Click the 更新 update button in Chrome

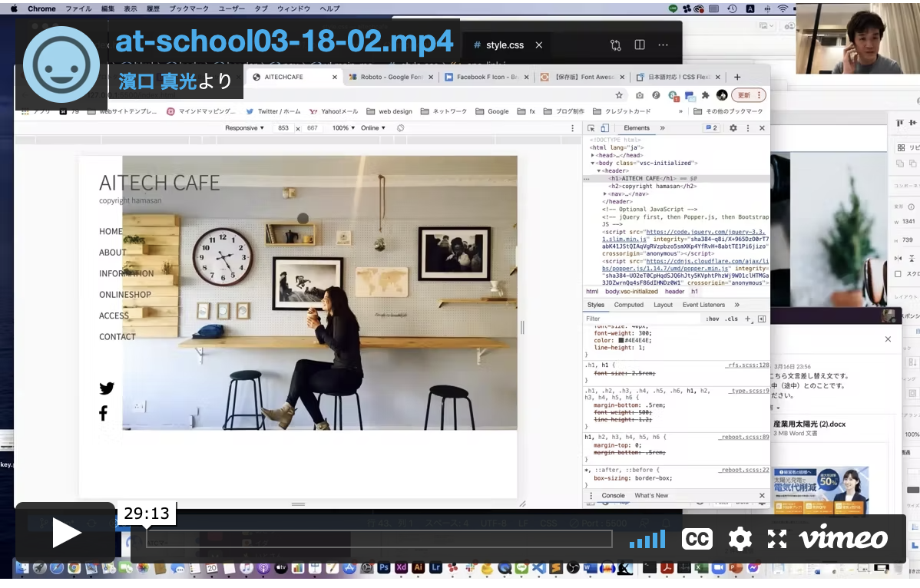(750, 95)
